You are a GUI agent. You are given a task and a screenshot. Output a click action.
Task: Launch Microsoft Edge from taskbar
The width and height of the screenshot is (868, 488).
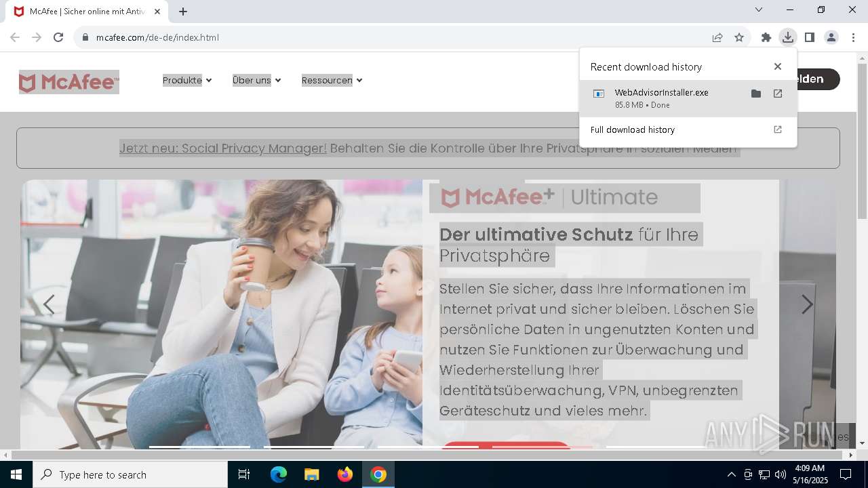279,474
